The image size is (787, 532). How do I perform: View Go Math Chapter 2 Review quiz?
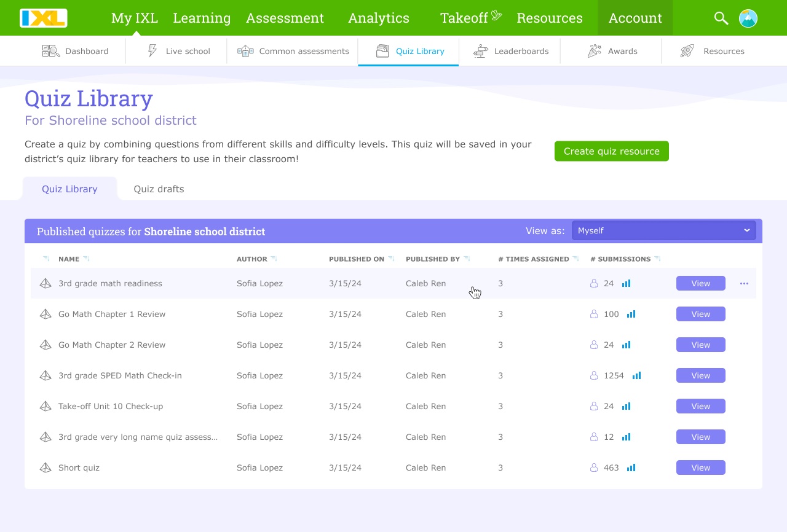[x=701, y=345]
